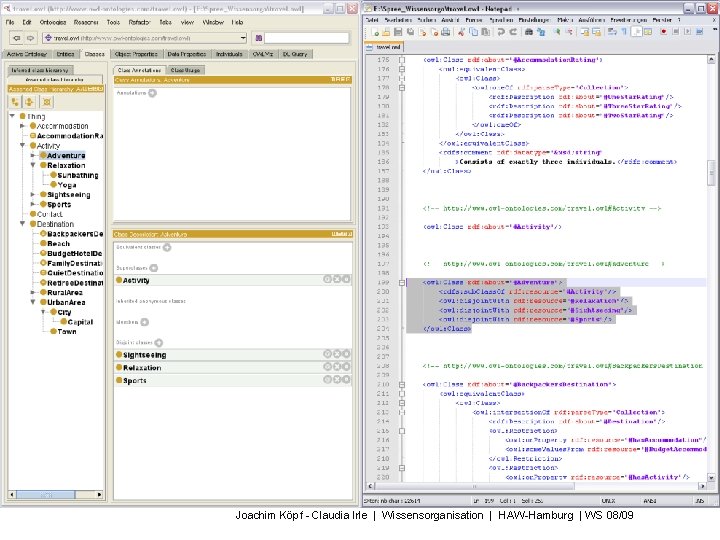Image resolution: width=720 pixels, height=540 pixels.
Task: Click the New file icon in Notepad++
Action: (376, 32)
